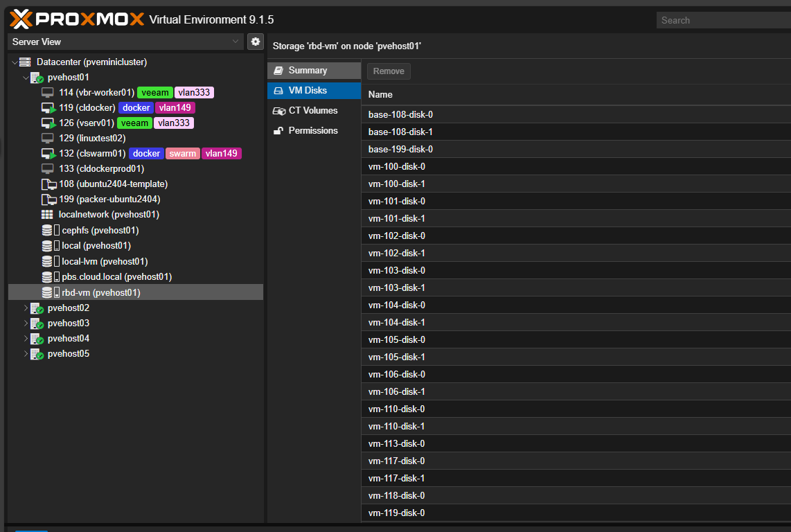Click the VM Disks drive icon

278,91
